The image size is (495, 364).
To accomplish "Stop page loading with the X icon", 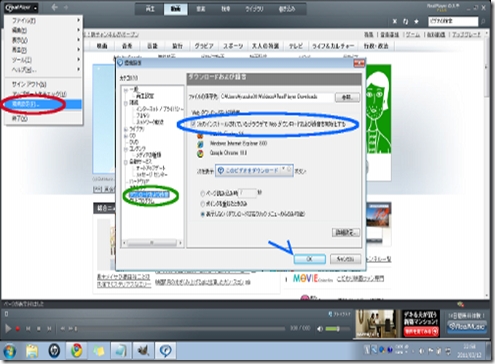I will tap(395, 22).
